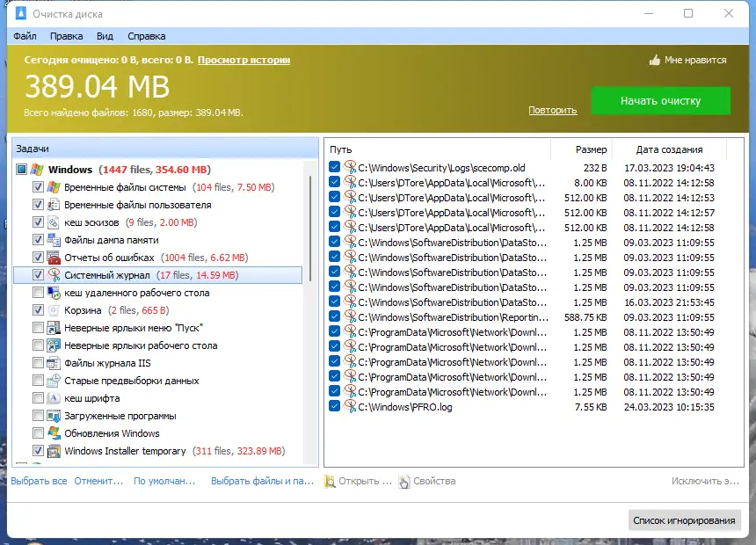Click the Disk Cleanup app icon in title bar

tap(21, 13)
